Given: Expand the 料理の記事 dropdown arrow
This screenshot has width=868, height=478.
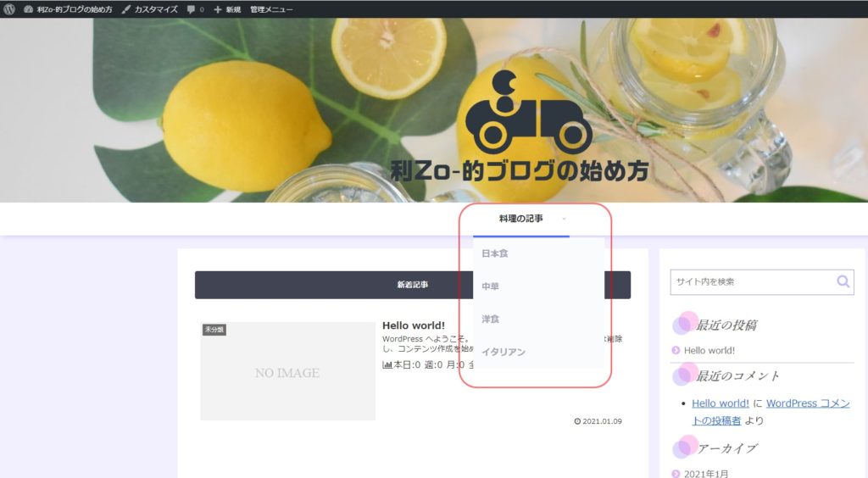Looking at the screenshot, I should (x=565, y=220).
